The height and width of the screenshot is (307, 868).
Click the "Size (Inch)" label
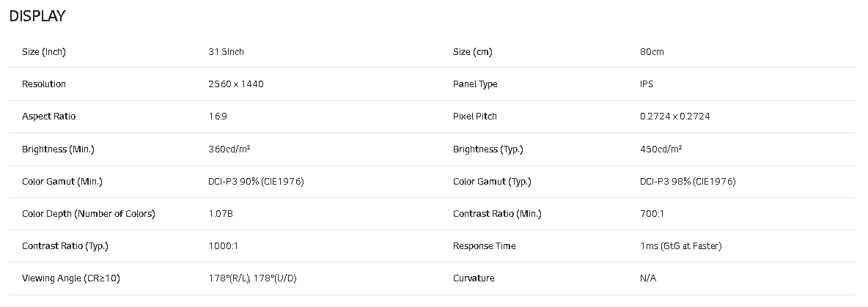pos(44,52)
